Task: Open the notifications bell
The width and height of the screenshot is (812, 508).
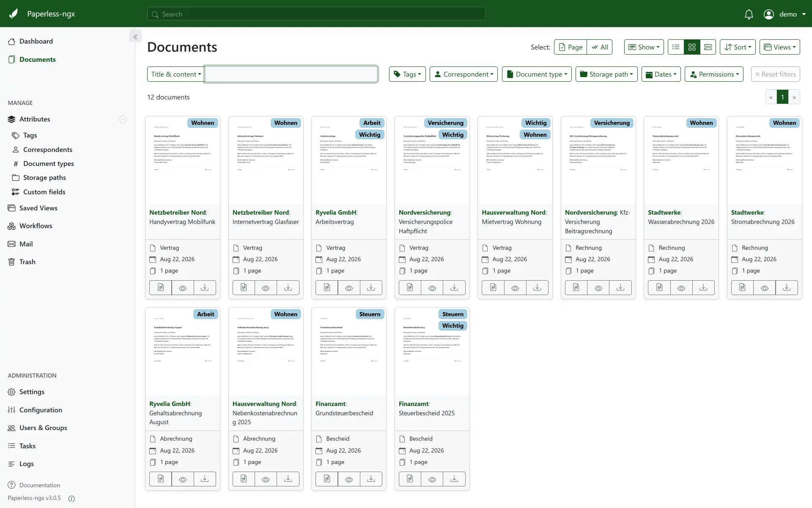Action: pyautogui.click(x=749, y=14)
